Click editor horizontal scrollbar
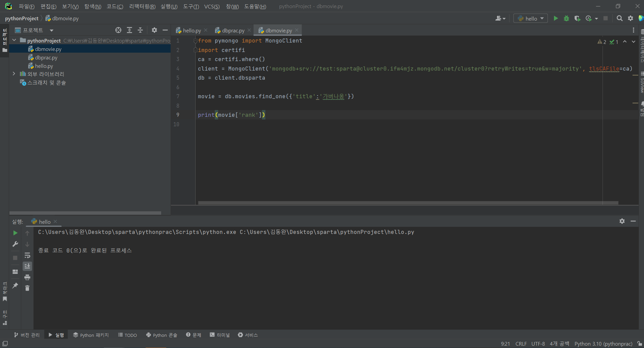 tap(408, 203)
